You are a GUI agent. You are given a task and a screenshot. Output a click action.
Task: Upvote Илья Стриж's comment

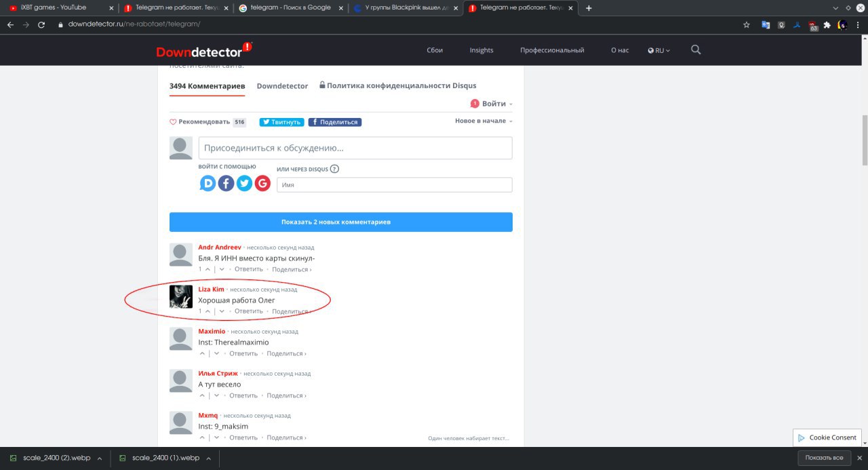[x=202, y=395]
